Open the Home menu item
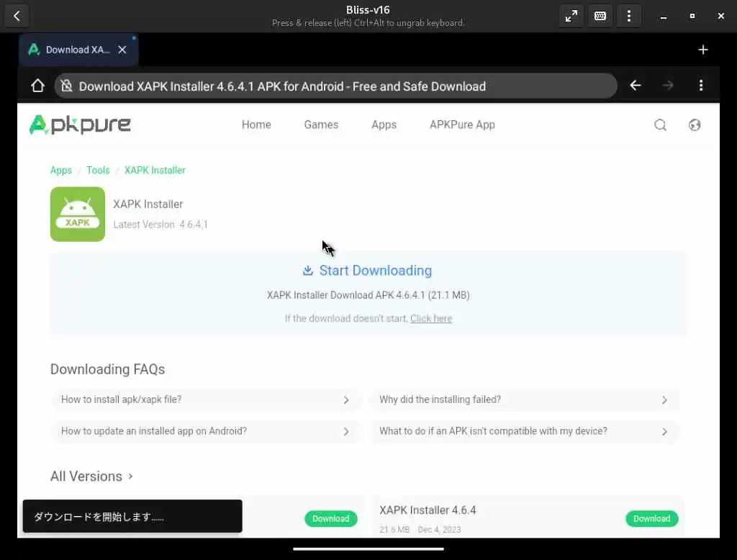This screenshot has width=737, height=560. 256,125
